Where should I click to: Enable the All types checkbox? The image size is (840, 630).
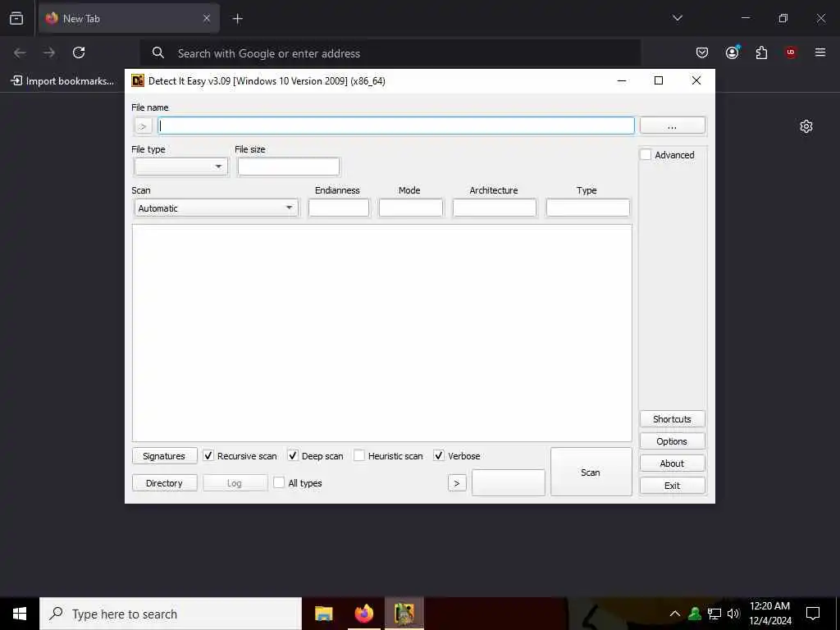(279, 482)
